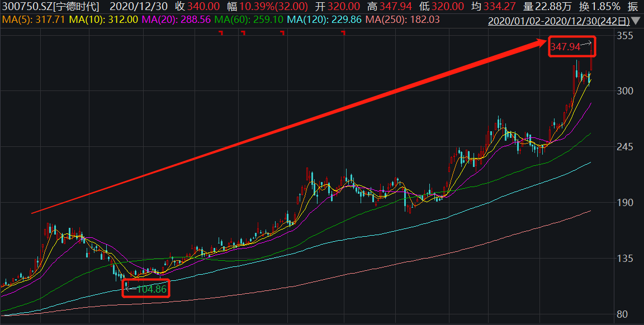Screen dimensions: 644x325
Task: Select the MA(20) indicator label
Action: [x=177, y=20]
